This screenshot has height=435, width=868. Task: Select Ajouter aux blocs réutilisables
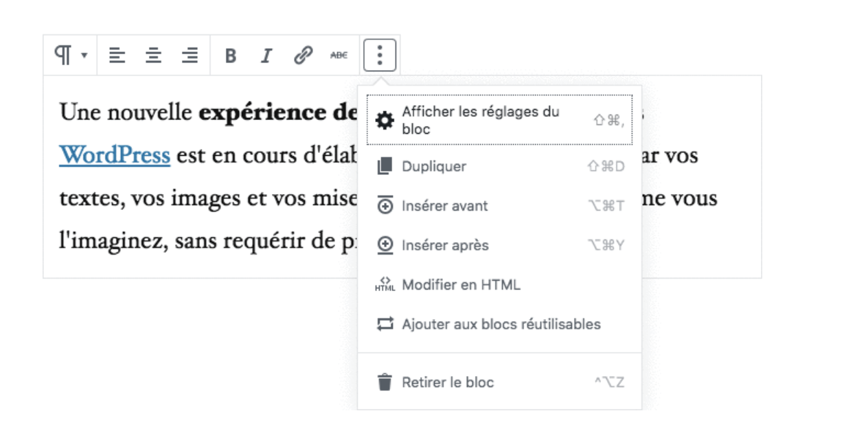501,324
